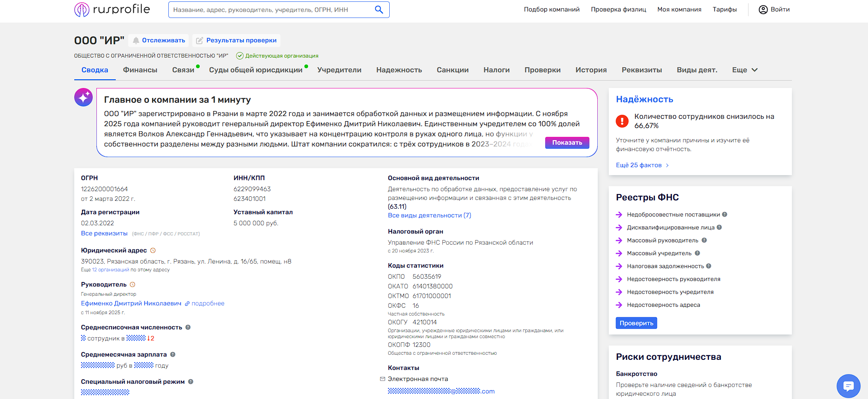Image resolution: width=868 pixels, height=399 pixels.
Task: Click the sparkle AI summary icon
Action: (x=83, y=97)
